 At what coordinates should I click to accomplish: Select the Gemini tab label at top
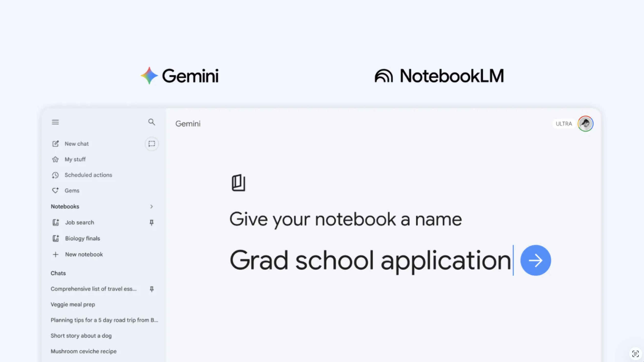(x=188, y=124)
